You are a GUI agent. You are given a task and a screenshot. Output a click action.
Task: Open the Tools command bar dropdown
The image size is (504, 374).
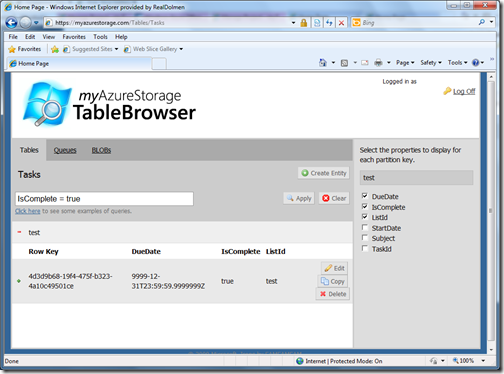pos(457,63)
